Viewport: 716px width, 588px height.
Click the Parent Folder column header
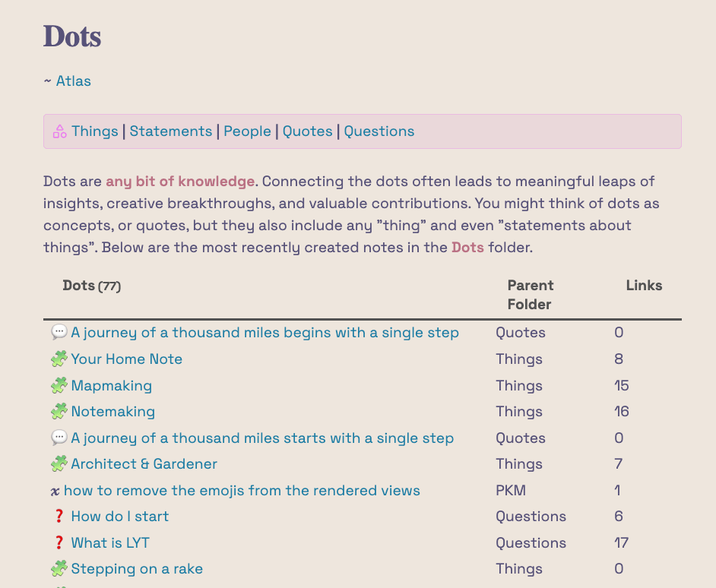pos(531,295)
